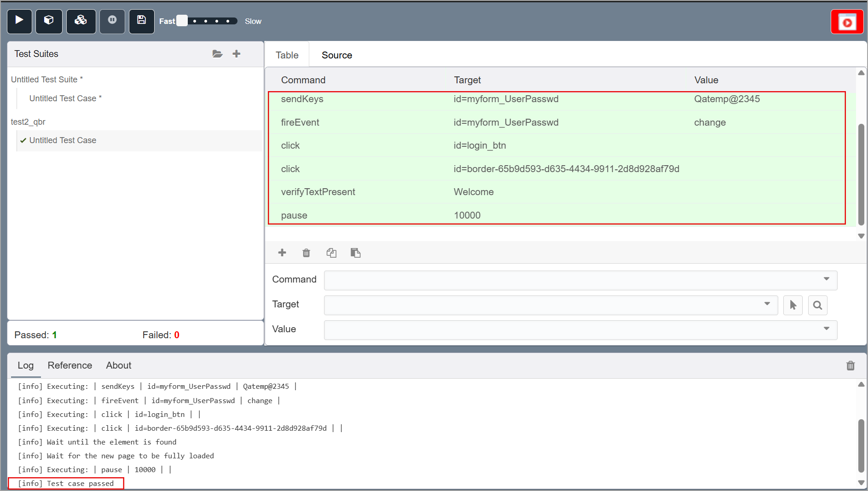Click the log scroll-down arrow
868x491 pixels.
point(862,483)
